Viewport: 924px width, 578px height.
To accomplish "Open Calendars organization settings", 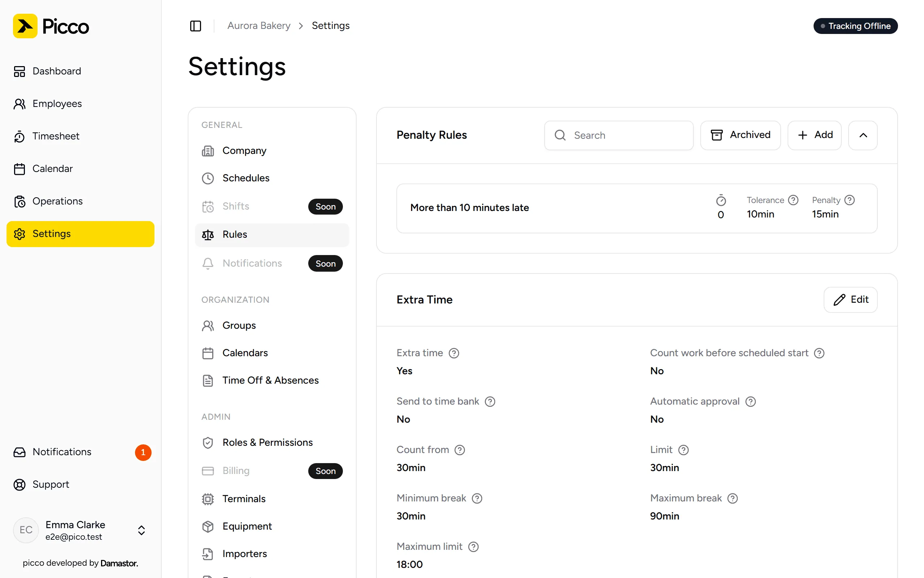I will (272, 353).
